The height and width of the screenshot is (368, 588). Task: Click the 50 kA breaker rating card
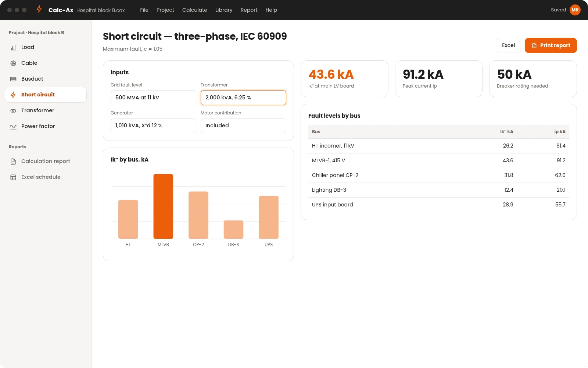click(x=533, y=79)
